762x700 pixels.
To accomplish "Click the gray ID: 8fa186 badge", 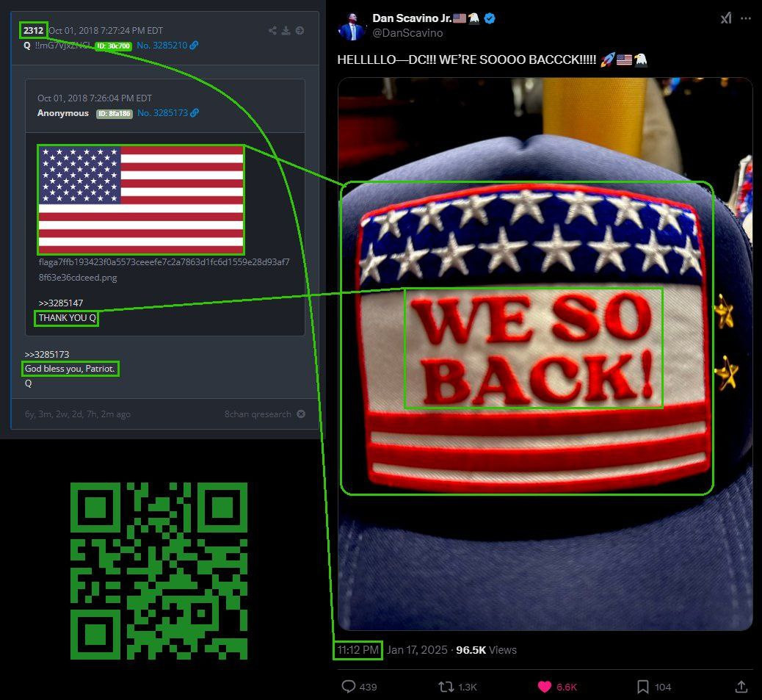I will (x=114, y=114).
